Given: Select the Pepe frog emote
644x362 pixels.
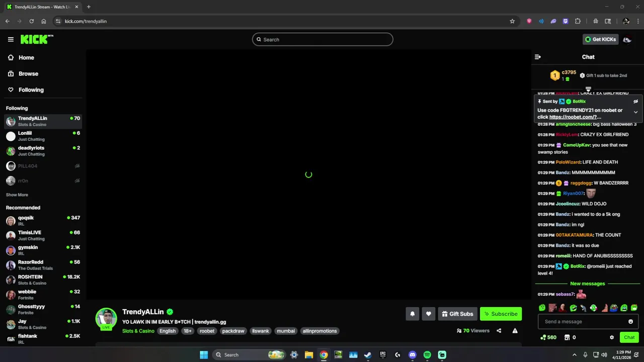Looking at the screenshot, I should pyautogui.click(x=614, y=308).
